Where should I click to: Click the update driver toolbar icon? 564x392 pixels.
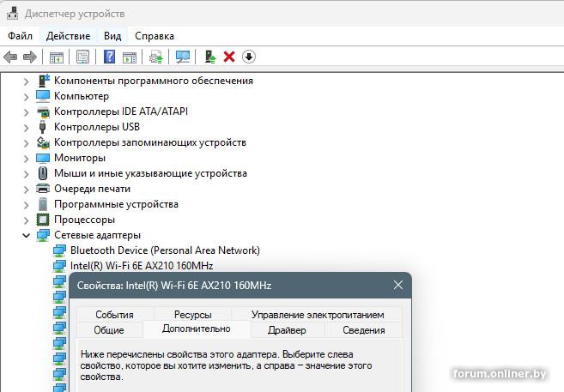[x=155, y=57]
